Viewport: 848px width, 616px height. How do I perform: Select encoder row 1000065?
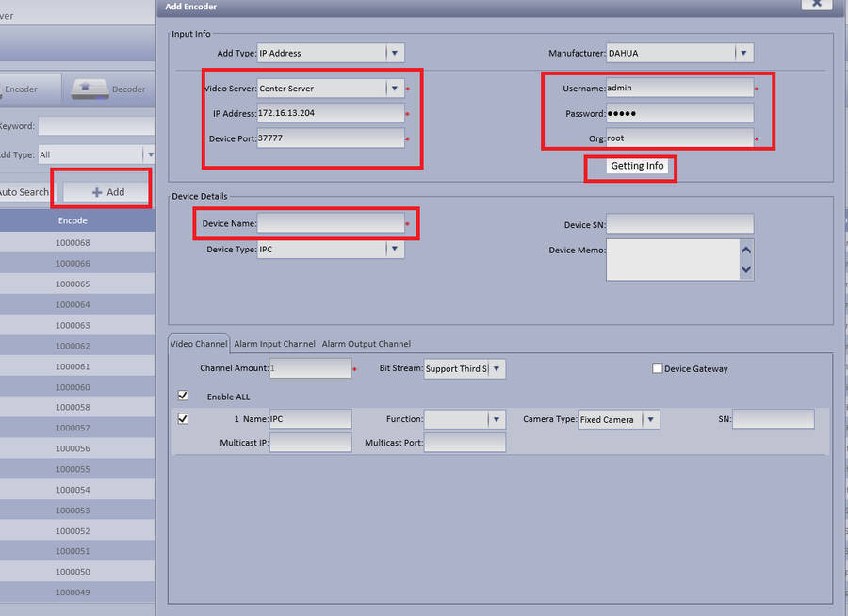(x=73, y=284)
